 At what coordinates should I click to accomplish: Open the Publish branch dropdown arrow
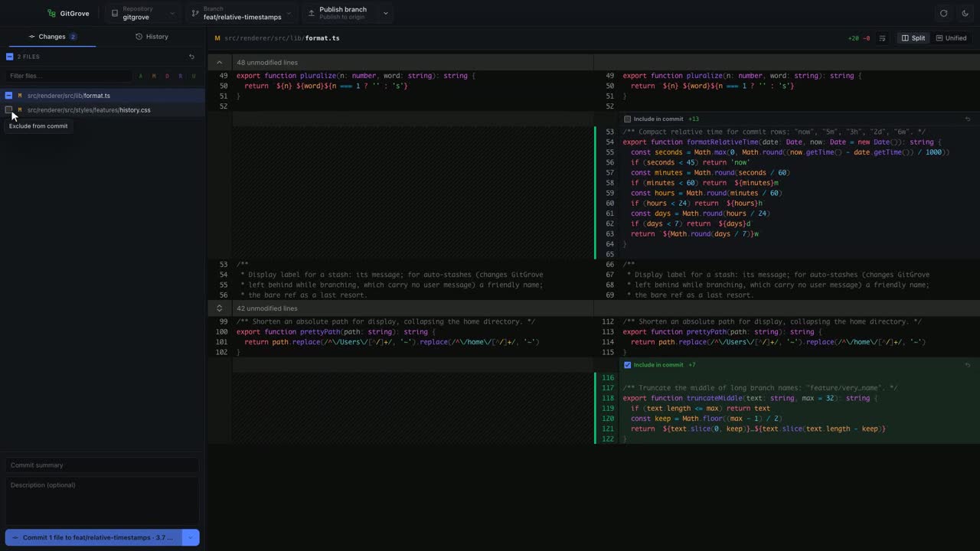385,13
